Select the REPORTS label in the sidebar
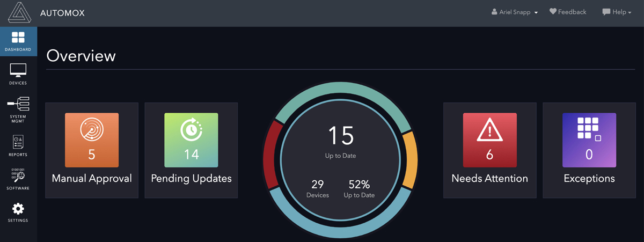 point(18,155)
